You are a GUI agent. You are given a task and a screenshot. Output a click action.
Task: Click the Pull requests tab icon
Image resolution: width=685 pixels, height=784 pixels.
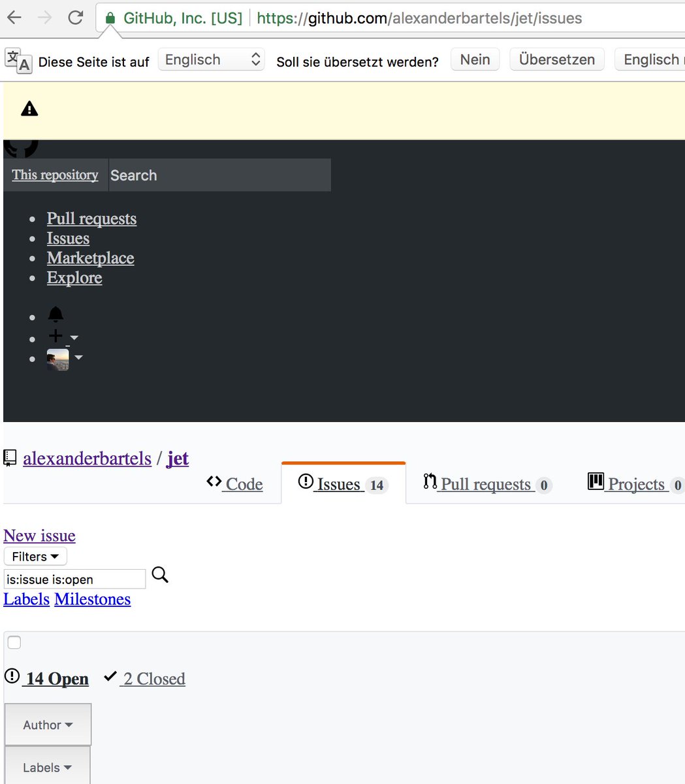(430, 482)
